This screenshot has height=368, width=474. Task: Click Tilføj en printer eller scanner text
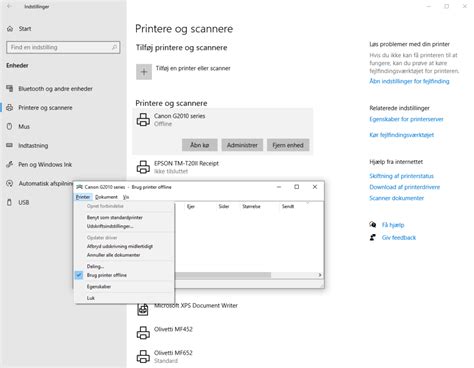point(193,68)
